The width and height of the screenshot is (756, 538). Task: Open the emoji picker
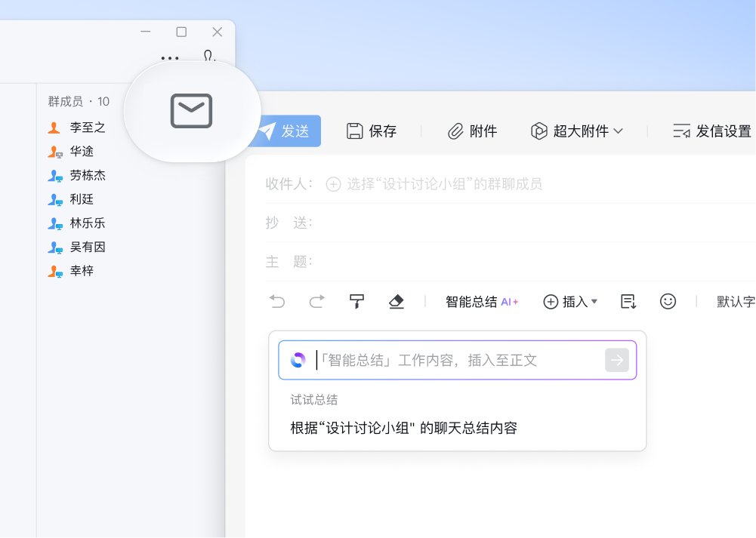coord(668,301)
